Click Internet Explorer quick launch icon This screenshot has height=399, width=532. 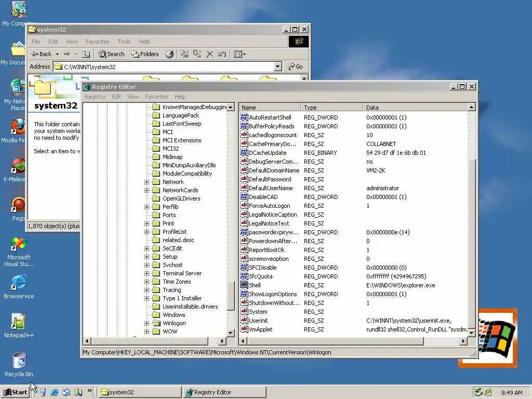tap(54, 392)
